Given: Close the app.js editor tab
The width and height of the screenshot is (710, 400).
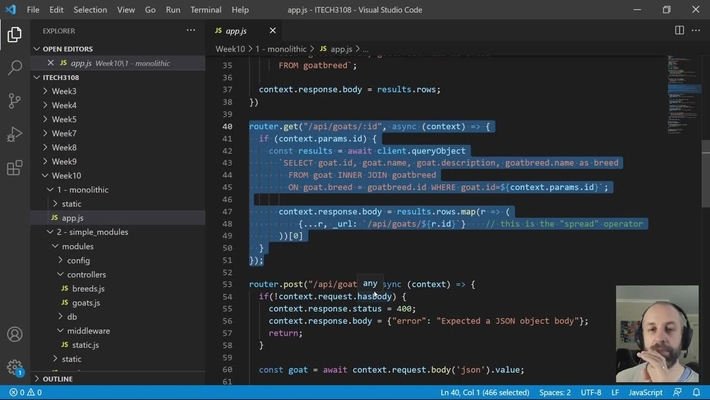Looking at the screenshot, I should (273, 30).
